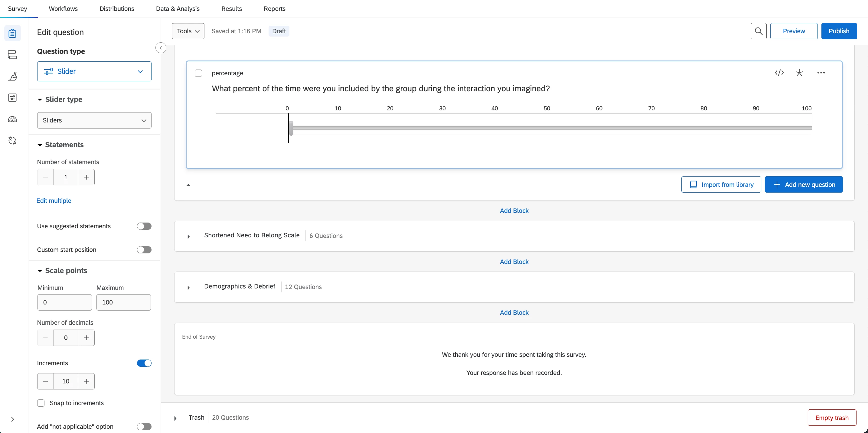This screenshot has height=433, width=868.
Task: Go to the Distributions tab
Action: pyautogui.click(x=116, y=9)
